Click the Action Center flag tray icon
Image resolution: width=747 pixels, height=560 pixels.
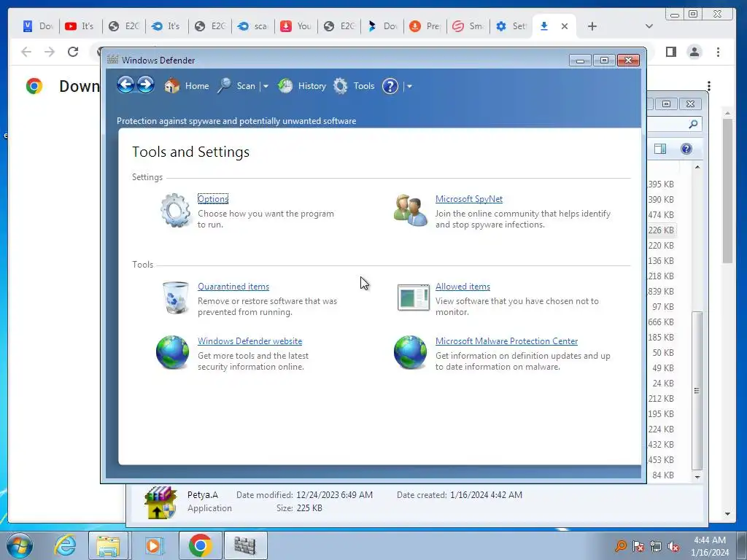click(x=638, y=546)
